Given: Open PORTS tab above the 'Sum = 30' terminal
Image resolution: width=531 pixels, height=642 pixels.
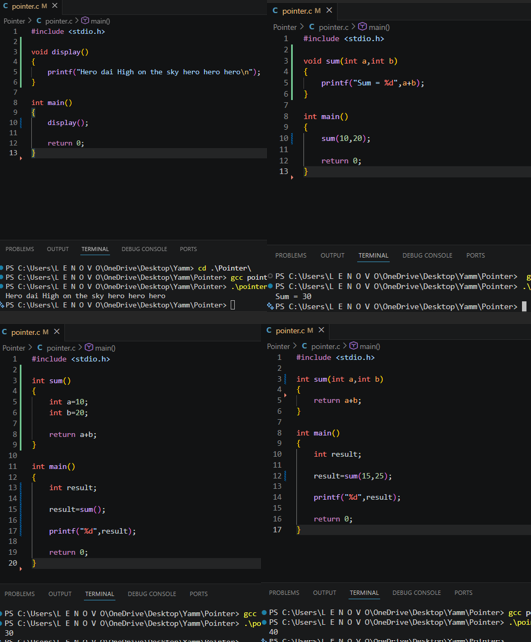Looking at the screenshot, I should click(476, 255).
